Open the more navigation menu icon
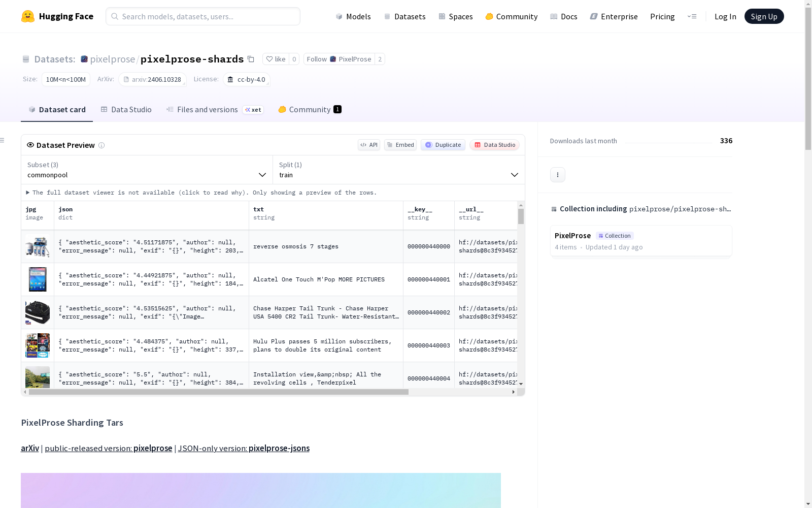Viewport: 812px width, 508px height. pyautogui.click(x=692, y=16)
